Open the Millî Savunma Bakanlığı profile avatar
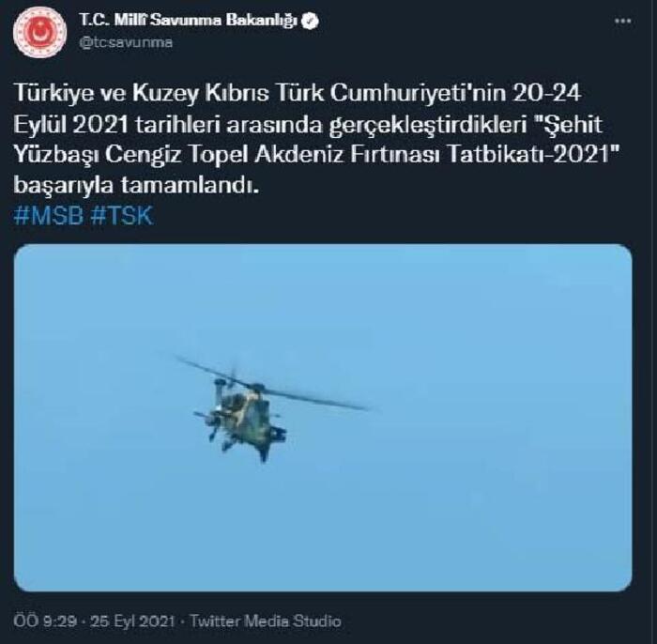This screenshot has height=644, width=657. [39, 33]
